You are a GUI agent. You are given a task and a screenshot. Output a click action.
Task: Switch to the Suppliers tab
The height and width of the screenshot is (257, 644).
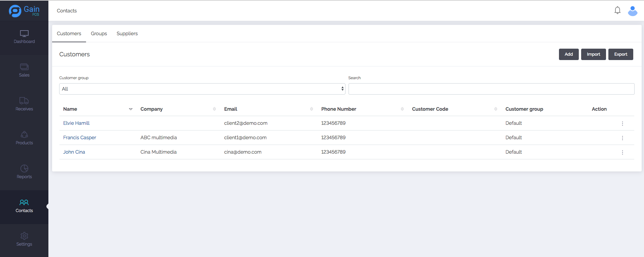[x=127, y=34]
